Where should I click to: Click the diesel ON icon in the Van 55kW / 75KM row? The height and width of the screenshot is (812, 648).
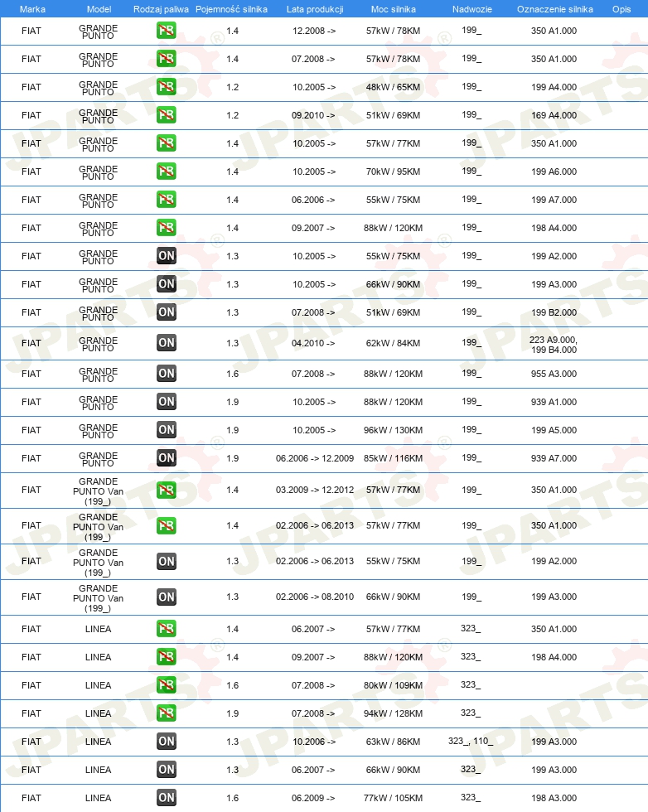(x=167, y=562)
